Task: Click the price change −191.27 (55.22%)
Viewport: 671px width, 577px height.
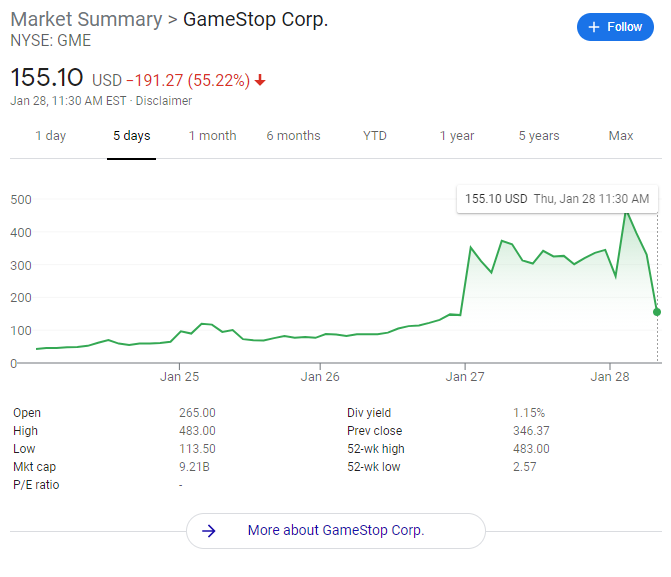Action: 188,80
